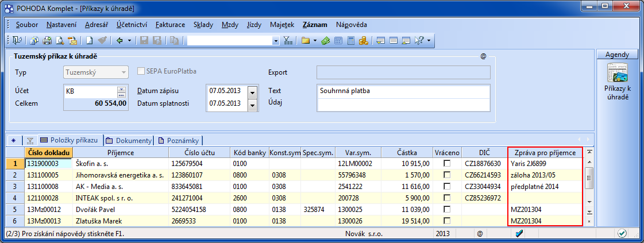Create new record with blank page icon
644x243 pixels.
click(x=89, y=40)
